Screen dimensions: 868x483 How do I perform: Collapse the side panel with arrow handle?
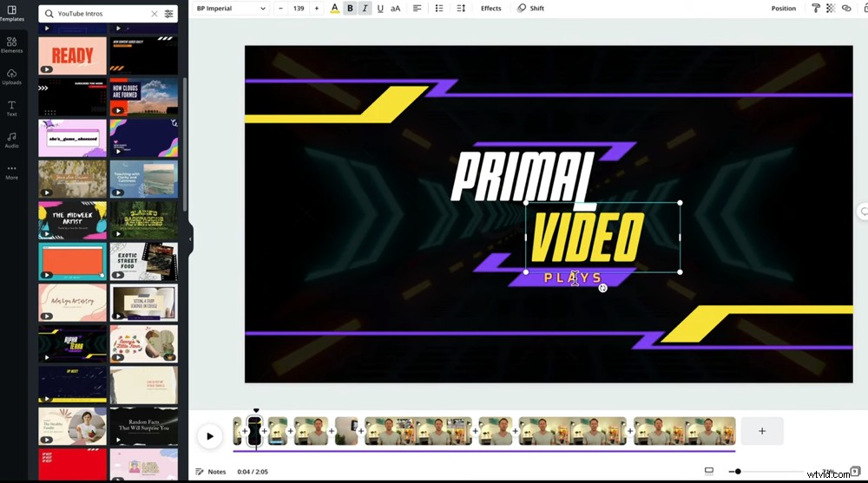[x=190, y=239]
